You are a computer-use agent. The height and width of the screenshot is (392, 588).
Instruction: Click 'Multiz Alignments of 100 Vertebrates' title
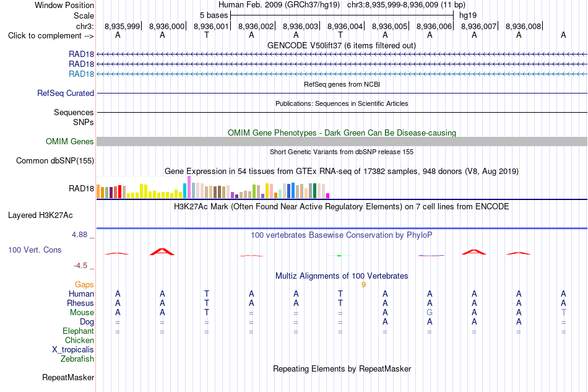point(342,276)
